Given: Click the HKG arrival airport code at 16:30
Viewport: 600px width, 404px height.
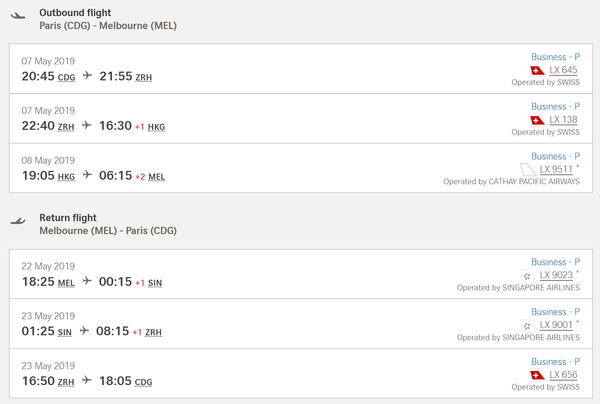Looking at the screenshot, I should click(157, 127).
